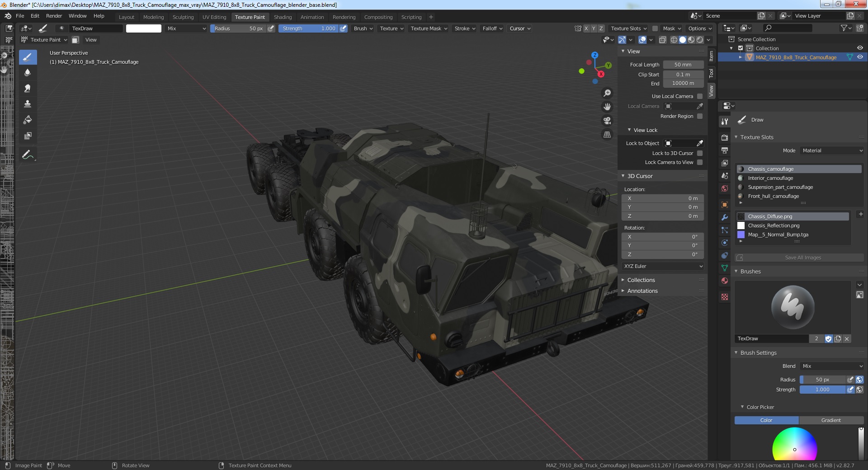Open the Material mode dropdown
Image resolution: width=868 pixels, height=470 pixels.
click(x=832, y=150)
